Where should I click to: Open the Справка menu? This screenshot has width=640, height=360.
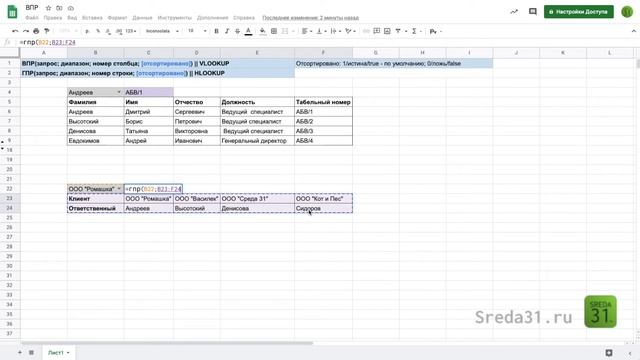point(244,18)
